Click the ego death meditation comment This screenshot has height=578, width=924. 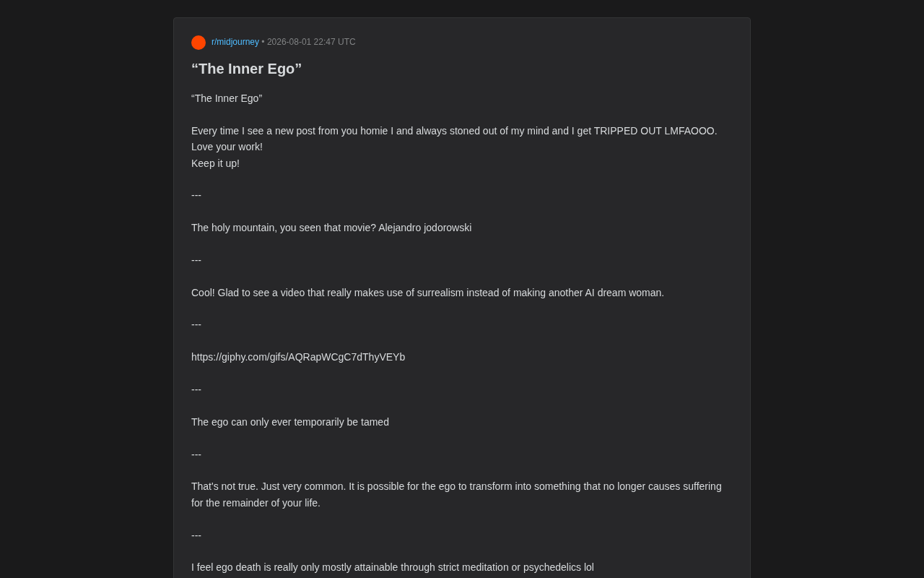pos(393,567)
